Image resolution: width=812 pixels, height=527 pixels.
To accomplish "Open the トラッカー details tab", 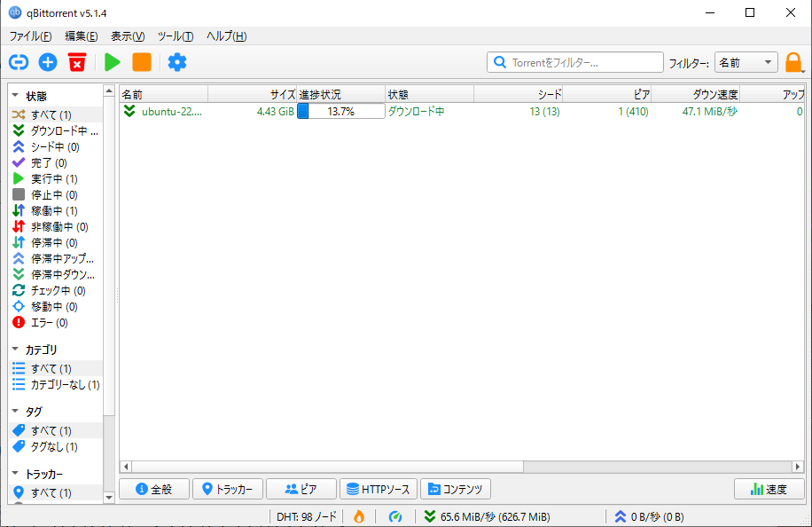I will coord(228,489).
